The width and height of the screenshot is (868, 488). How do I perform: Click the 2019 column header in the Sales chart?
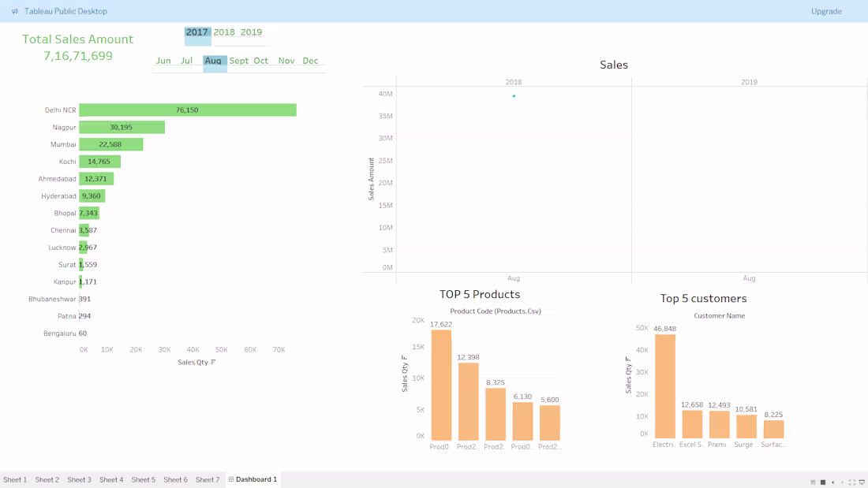pyautogui.click(x=749, y=82)
